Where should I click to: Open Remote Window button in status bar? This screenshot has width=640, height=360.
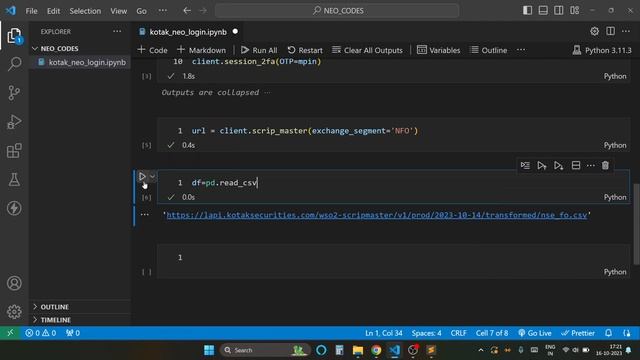click(10, 333)
